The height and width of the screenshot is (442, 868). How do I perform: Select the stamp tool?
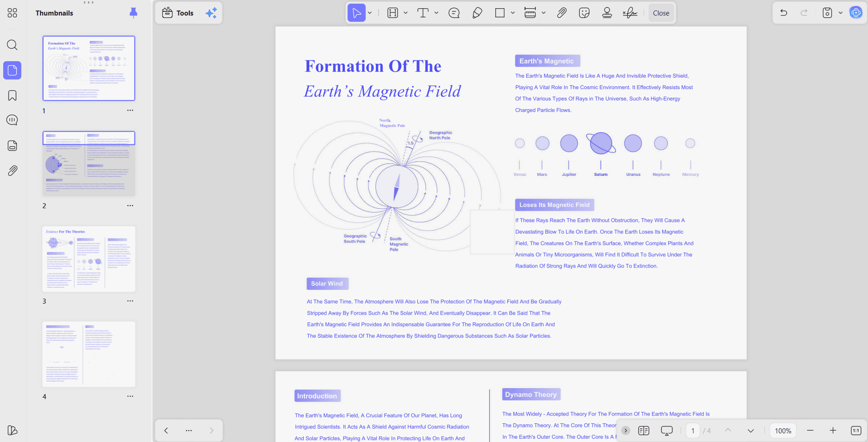click(x=607, y=13)
